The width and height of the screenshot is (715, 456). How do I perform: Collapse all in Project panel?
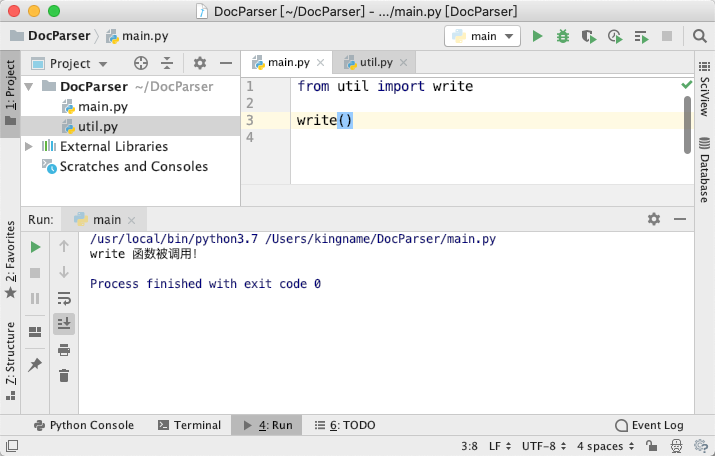pos(167,63)
